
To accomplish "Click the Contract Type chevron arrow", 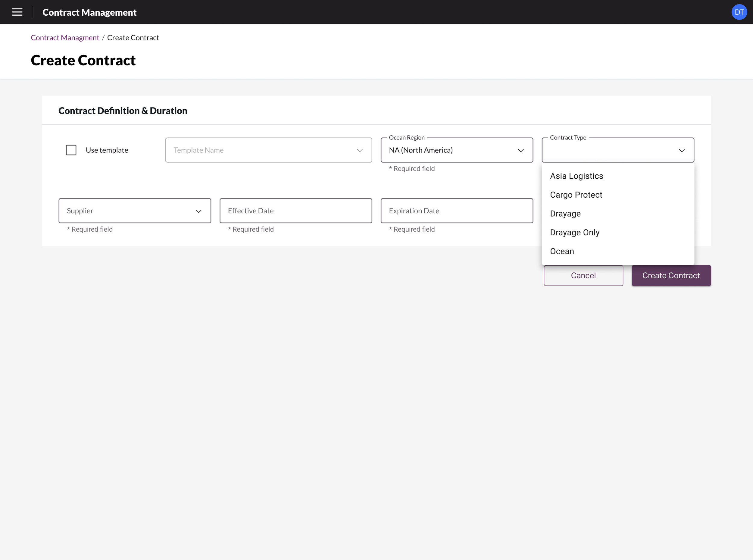I will (682, 150).
